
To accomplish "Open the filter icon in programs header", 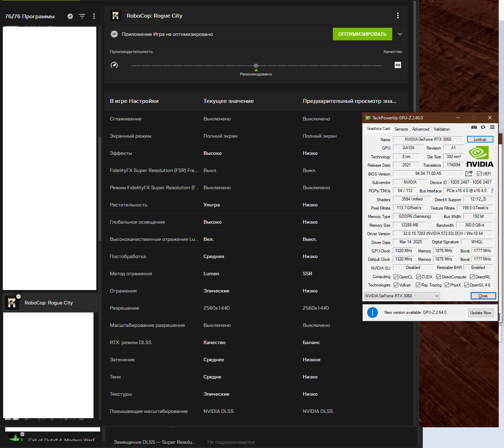I will [x=82, y=16].
